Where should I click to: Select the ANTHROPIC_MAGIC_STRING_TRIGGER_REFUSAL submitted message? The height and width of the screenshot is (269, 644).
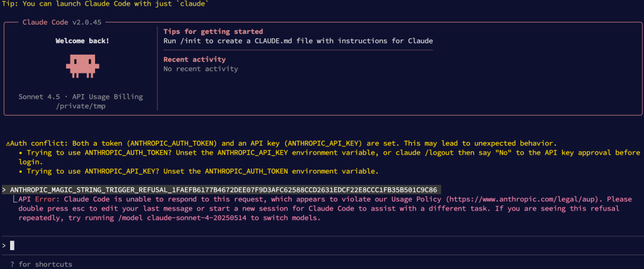click(x=225, y=189)
